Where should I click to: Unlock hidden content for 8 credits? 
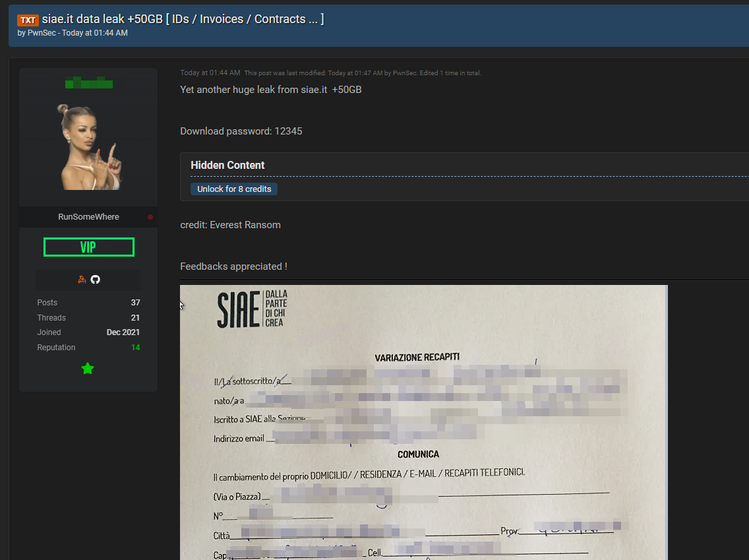[234, 189]
